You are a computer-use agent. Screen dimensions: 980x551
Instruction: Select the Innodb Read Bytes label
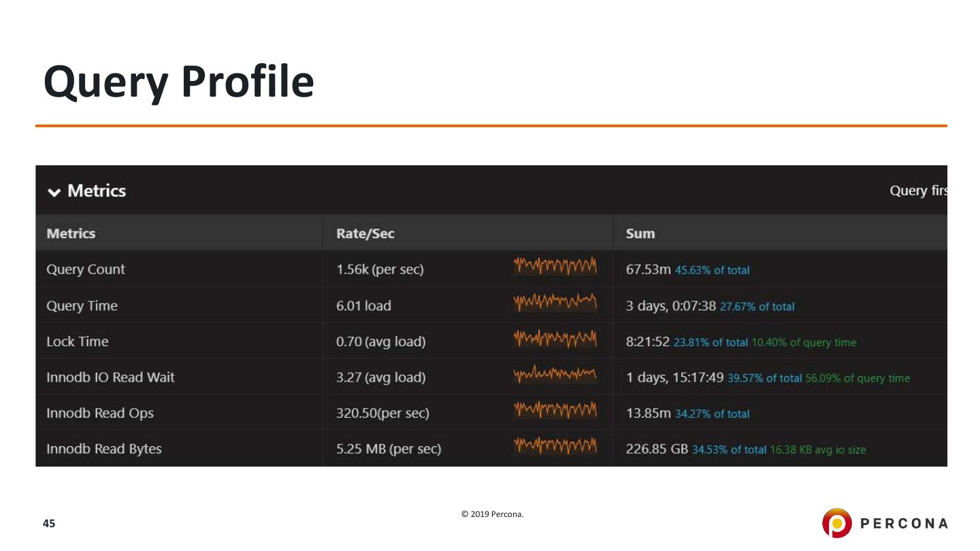click(x=104, y=449)
